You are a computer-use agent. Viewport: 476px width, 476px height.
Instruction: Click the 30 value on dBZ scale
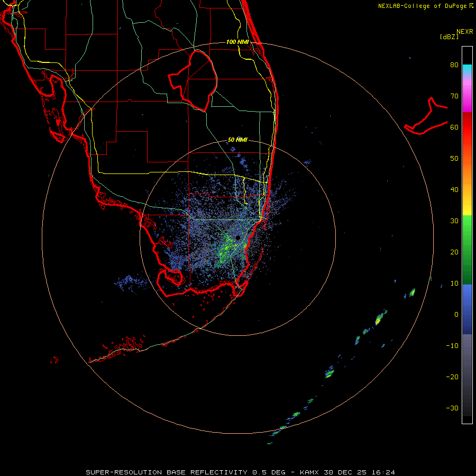point(454,221)
